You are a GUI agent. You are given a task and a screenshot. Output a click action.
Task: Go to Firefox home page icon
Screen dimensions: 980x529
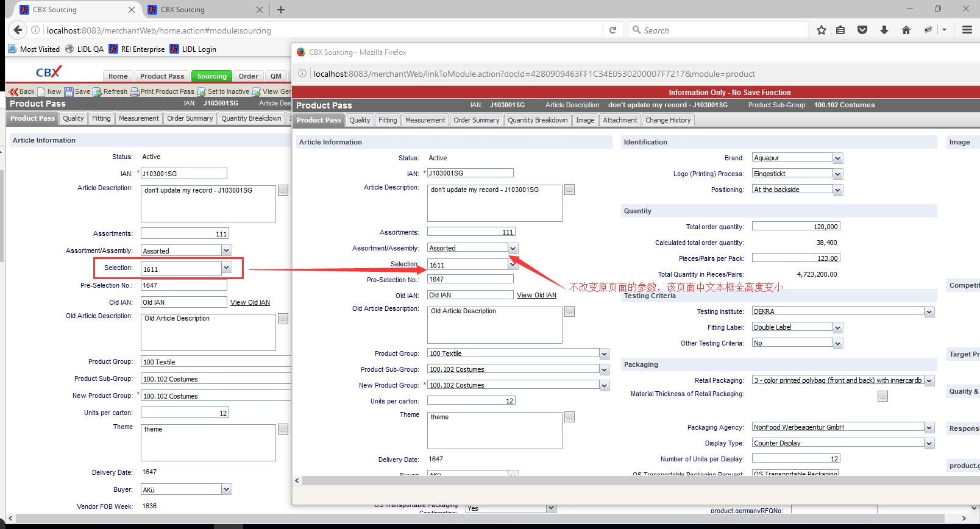tap(906, 30)
